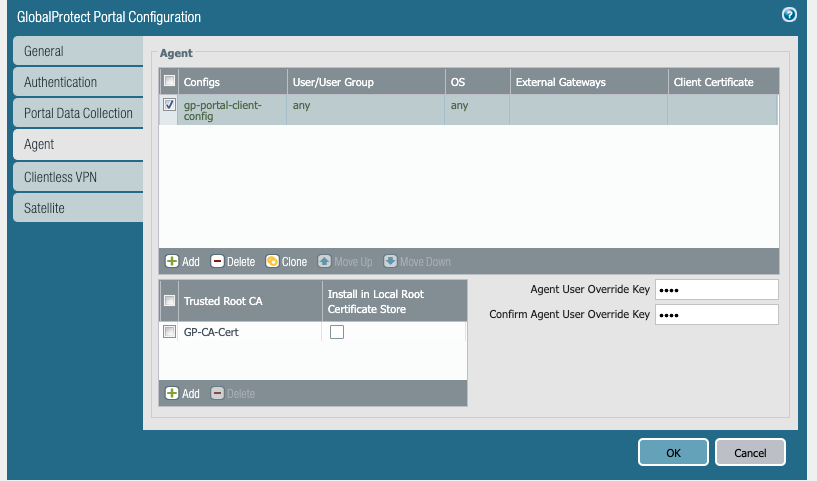Click the greyed Delete under Trusted Root CA
817x481 pixels.
[x=233, y=393]
